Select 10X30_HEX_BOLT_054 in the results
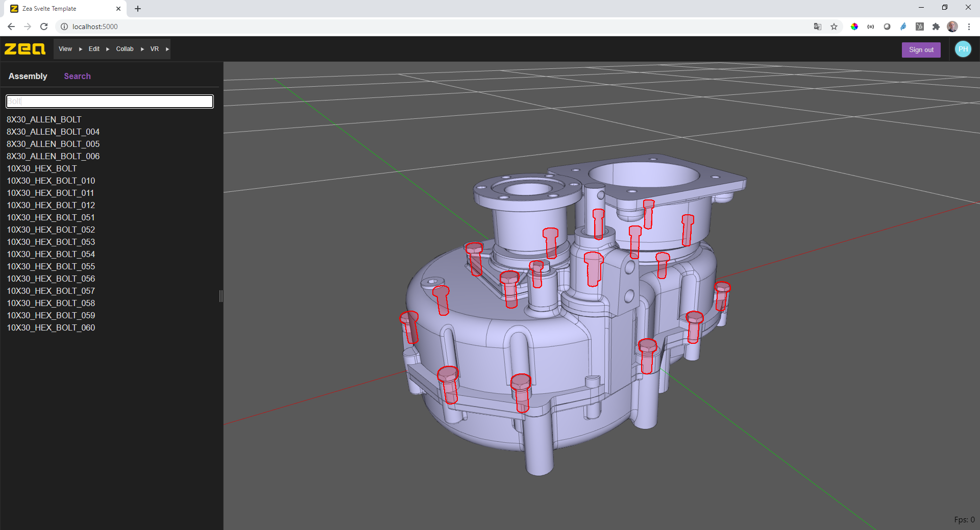Screen dimensions: 980x530 coord(51,254)
